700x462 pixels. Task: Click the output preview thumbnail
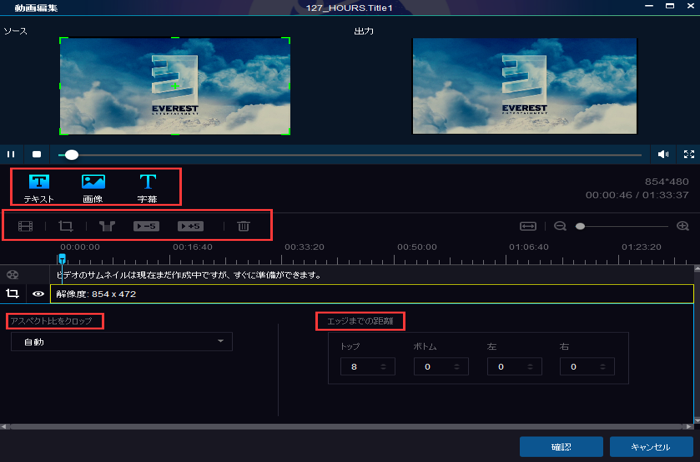pyautogui.click(x=525, y=86)
